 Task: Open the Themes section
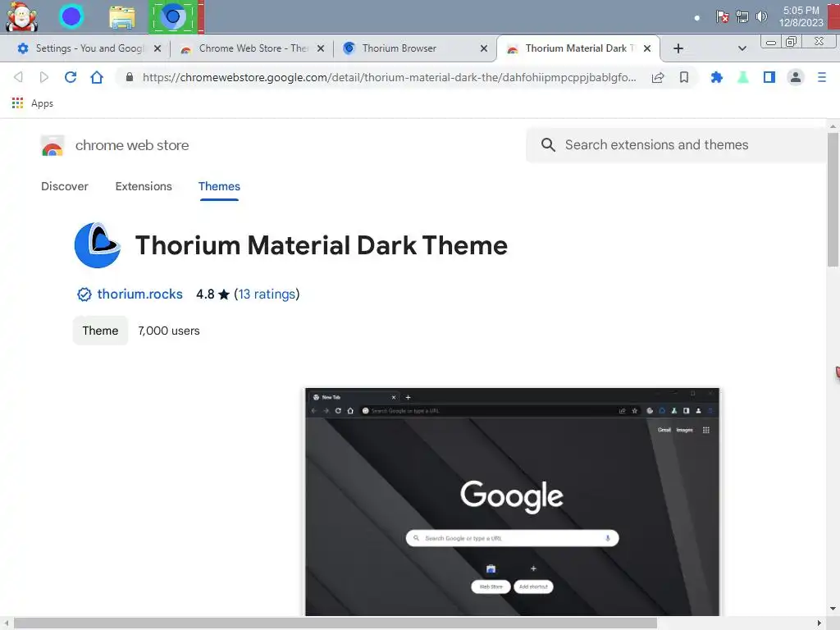(219, 186)
